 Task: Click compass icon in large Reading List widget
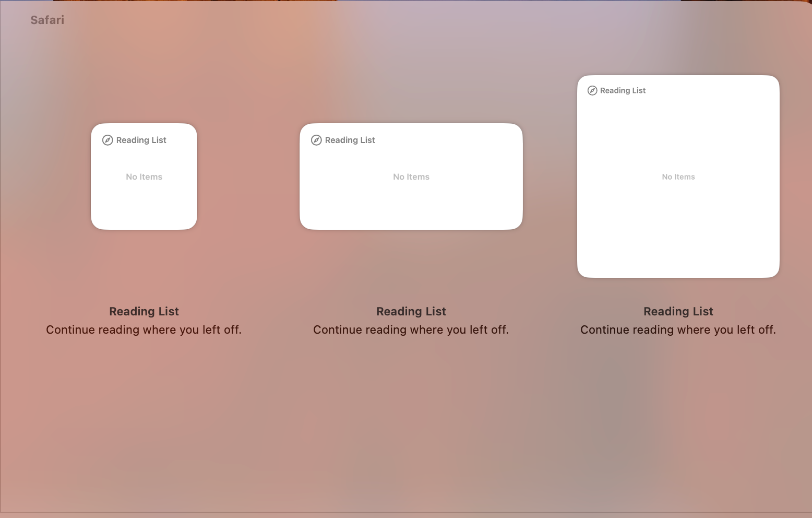tap(592, 90)
